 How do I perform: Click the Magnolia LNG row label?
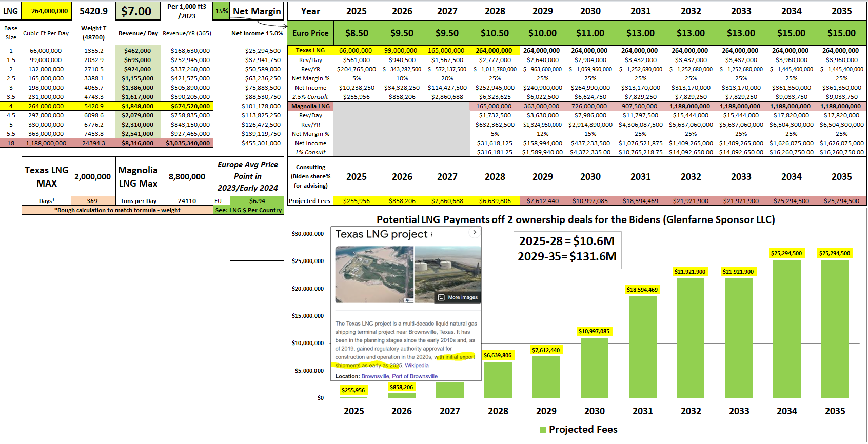point(310,106)
